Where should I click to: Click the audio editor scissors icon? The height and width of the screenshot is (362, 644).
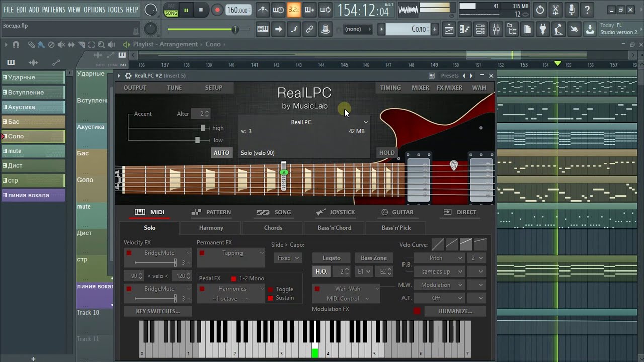click(555, 10)
